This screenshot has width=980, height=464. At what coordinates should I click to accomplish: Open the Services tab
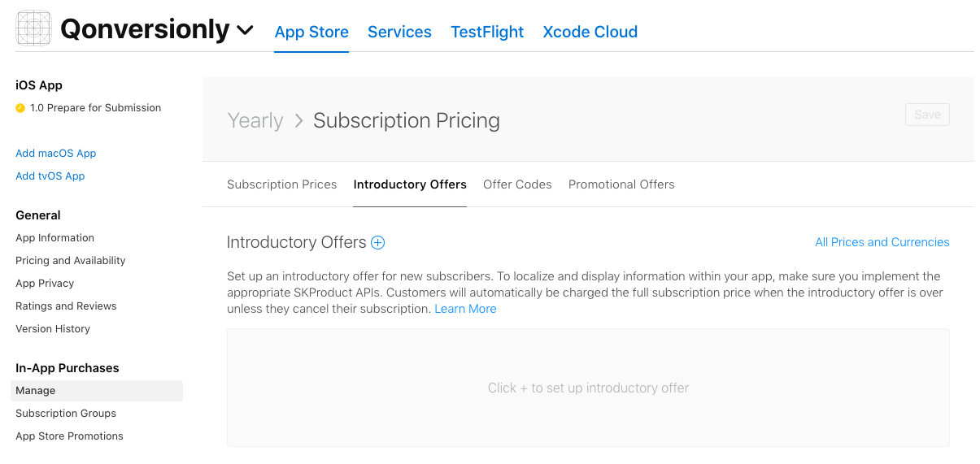(x=399, y=32)
